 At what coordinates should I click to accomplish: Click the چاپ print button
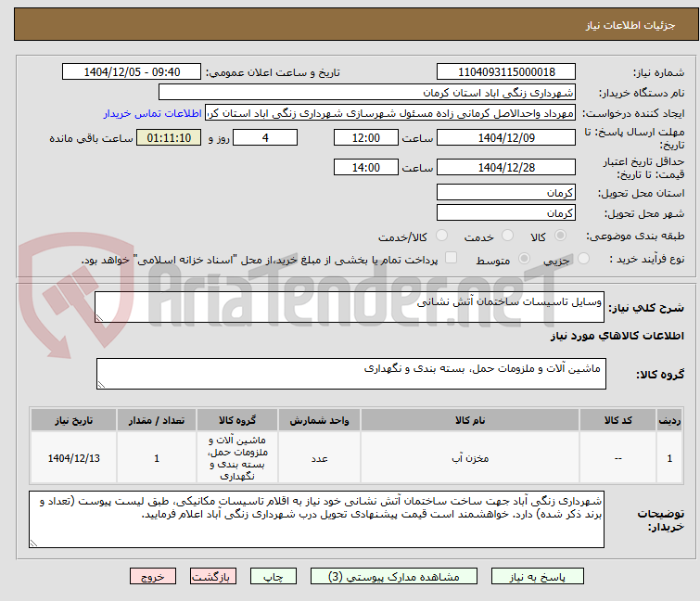coord(273,577)
